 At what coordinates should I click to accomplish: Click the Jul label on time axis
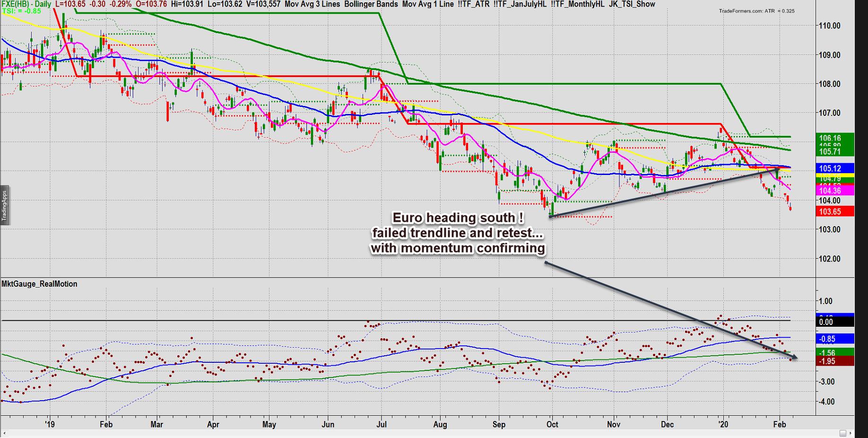(381, 424)
